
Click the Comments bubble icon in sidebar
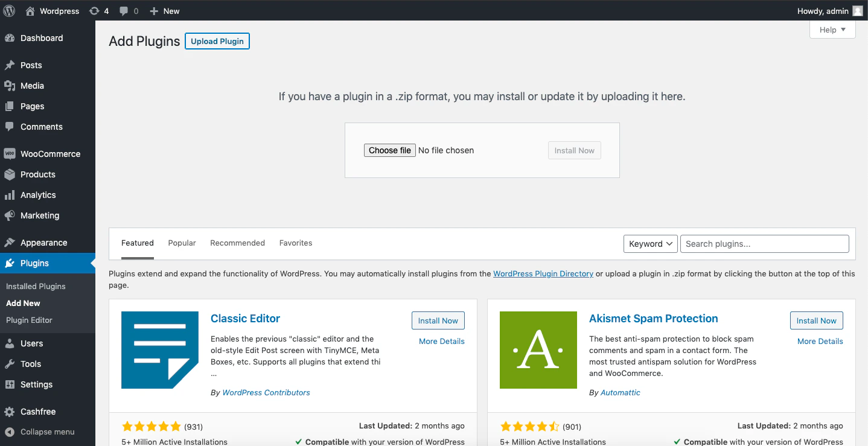[9, 127]
